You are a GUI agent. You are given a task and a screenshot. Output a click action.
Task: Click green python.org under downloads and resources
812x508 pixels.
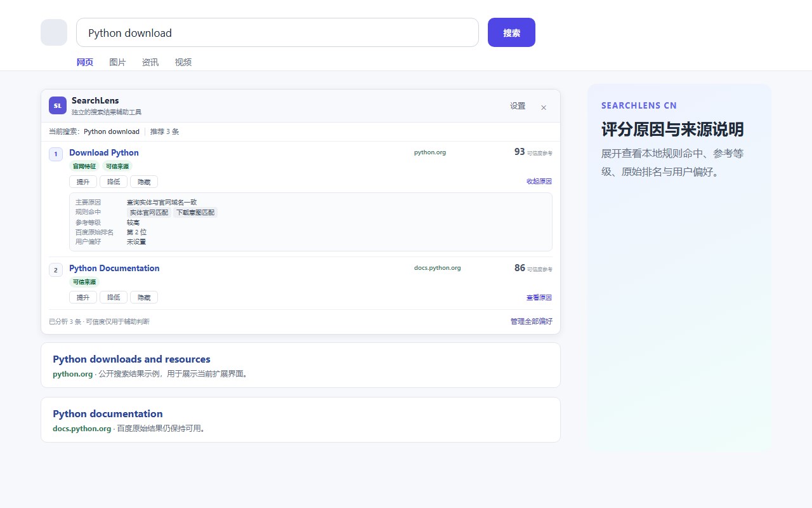pos(73,374)
